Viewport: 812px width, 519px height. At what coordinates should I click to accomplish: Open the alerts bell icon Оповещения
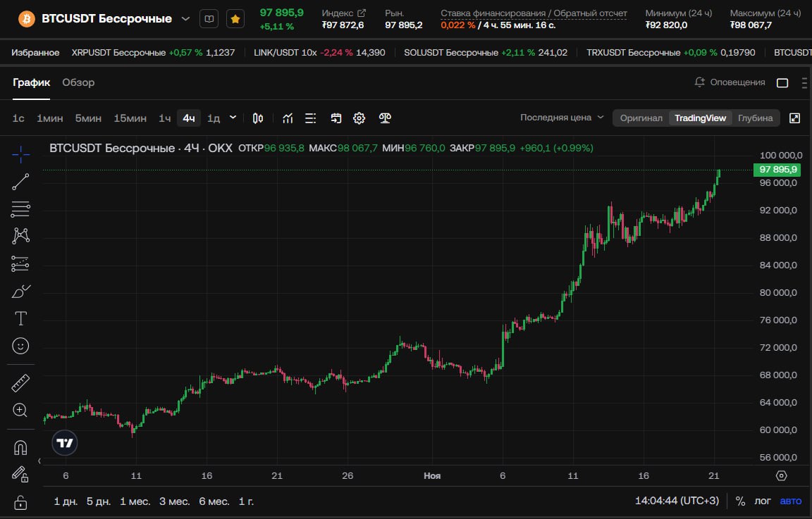730,82
